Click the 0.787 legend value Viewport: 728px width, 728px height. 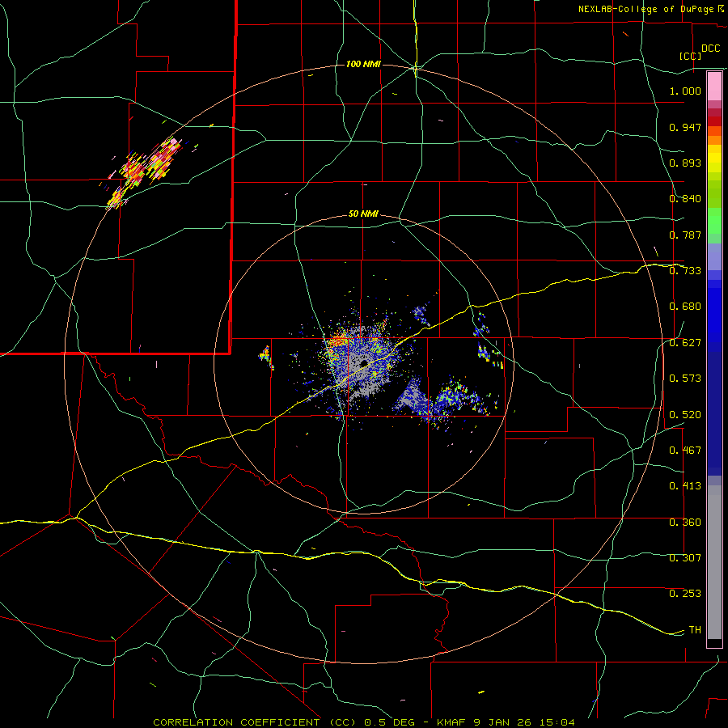tap(685, 235)
